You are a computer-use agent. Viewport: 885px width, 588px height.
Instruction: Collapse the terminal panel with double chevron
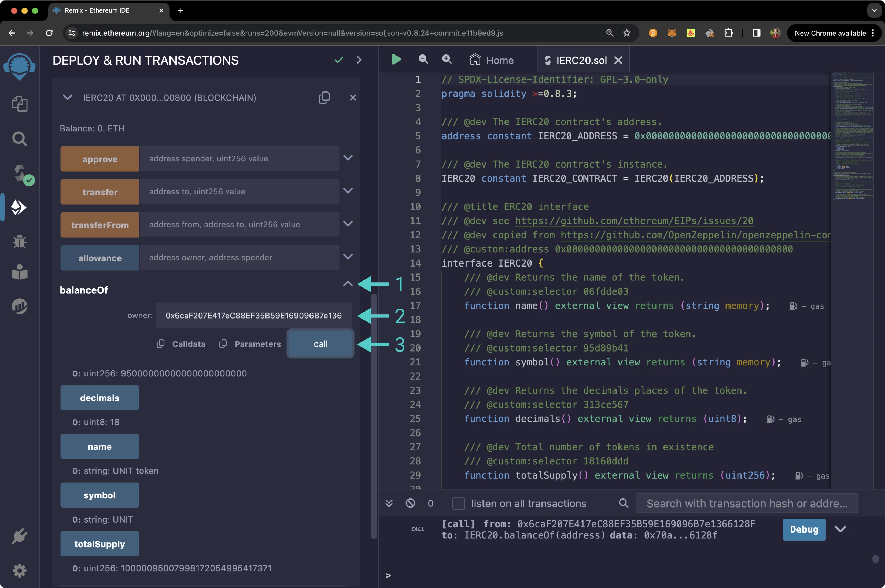[389, 503]
